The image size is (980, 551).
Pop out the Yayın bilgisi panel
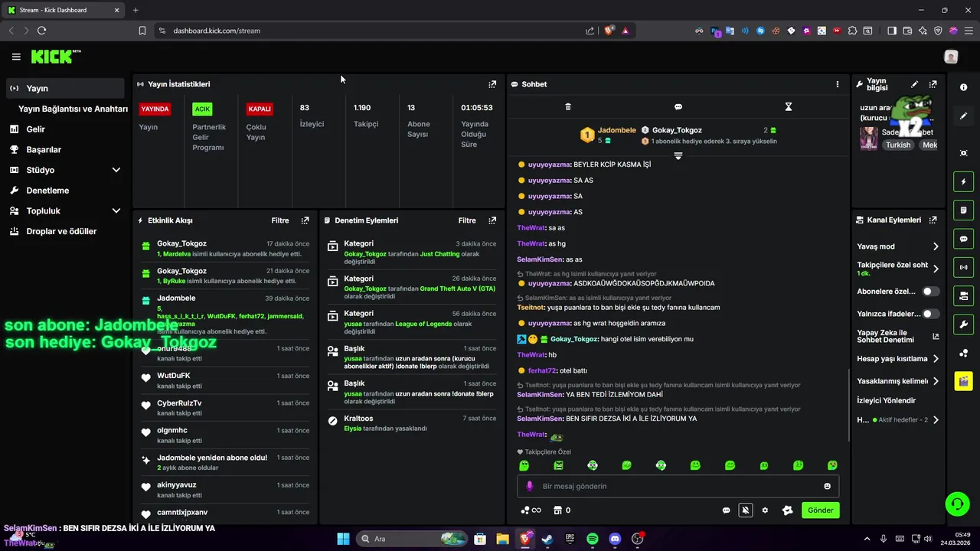pos(933,84)
